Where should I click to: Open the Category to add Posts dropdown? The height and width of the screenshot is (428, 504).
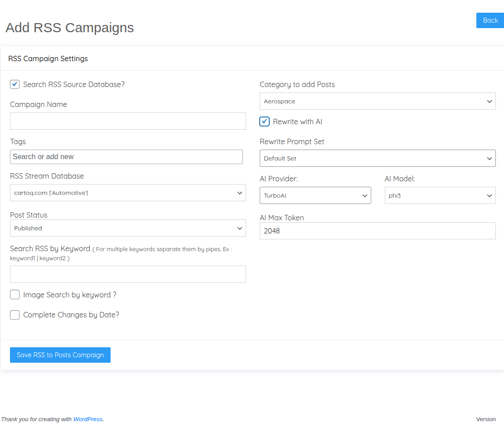point(378,101)
